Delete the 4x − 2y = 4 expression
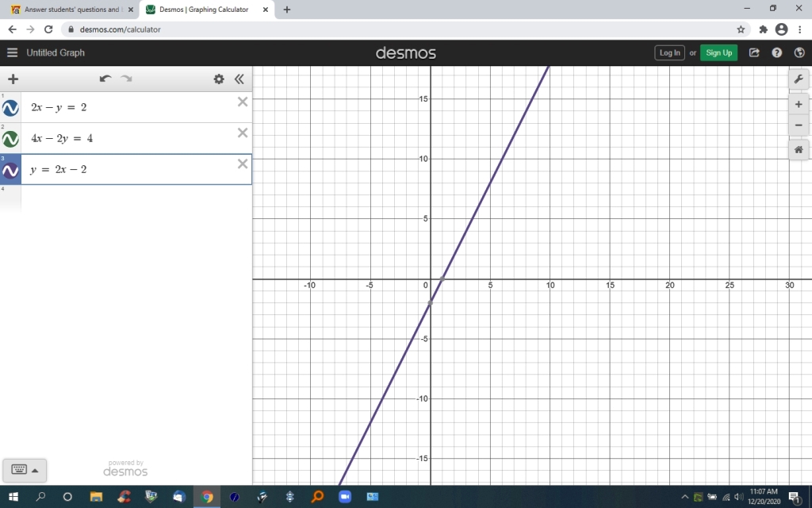This screenshot has width=812, height=508. coord(243,133)
